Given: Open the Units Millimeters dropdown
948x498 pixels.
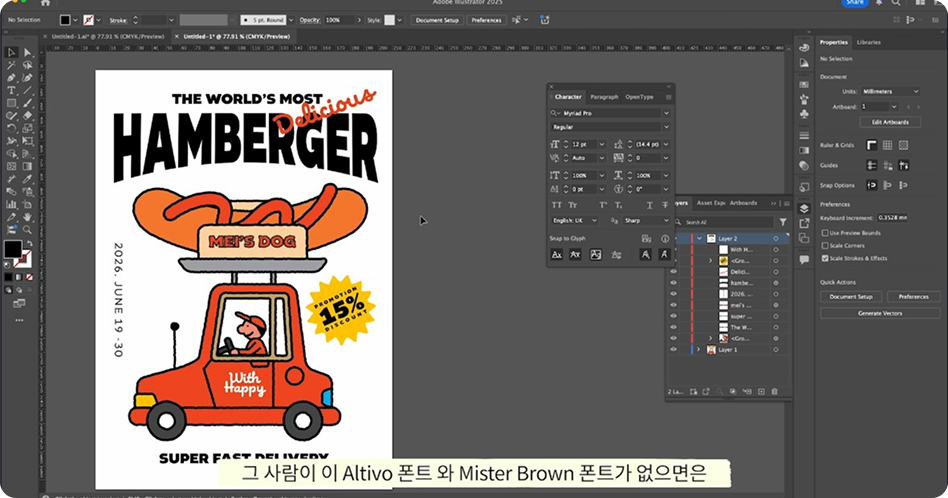Looking at the screenshot, I should coord(890,91).
